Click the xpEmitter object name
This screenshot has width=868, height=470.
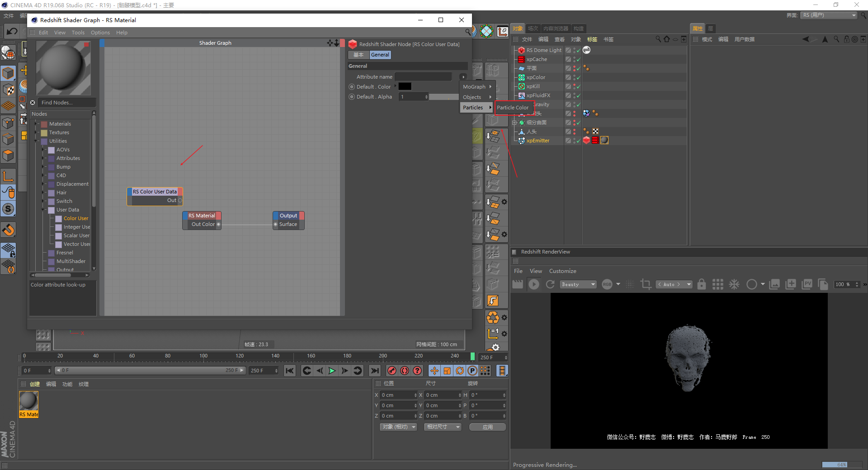click(x=538, y=141)
